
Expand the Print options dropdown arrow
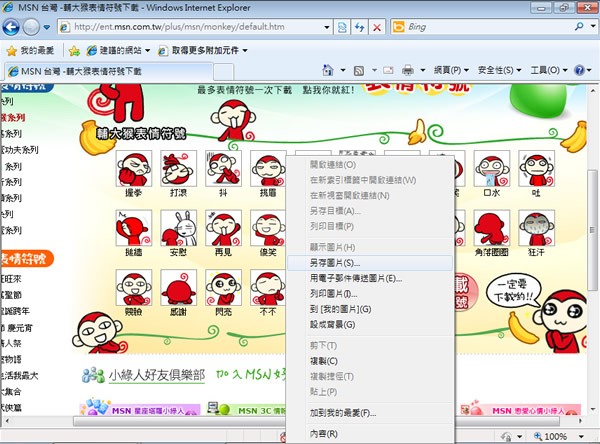(x=423, y=70)
